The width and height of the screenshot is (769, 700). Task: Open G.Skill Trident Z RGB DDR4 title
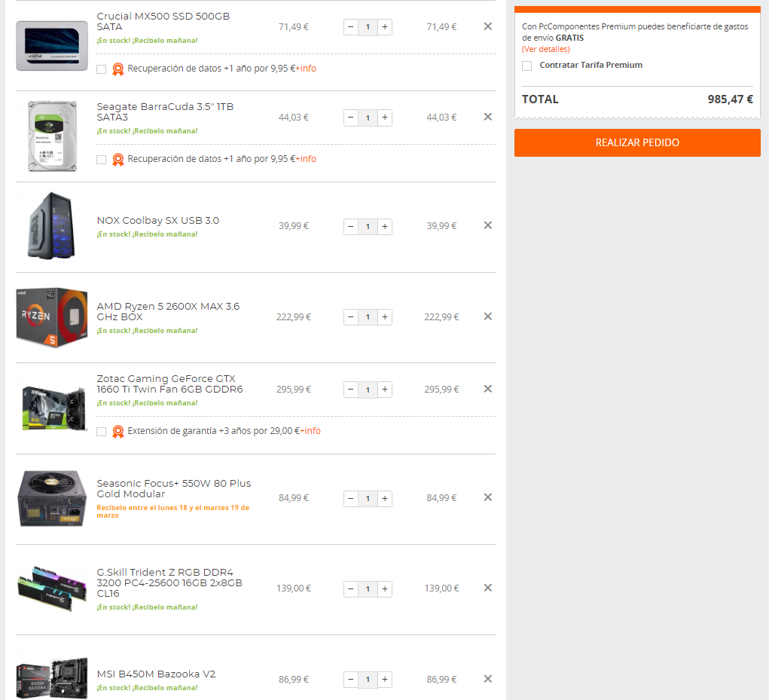169,582
